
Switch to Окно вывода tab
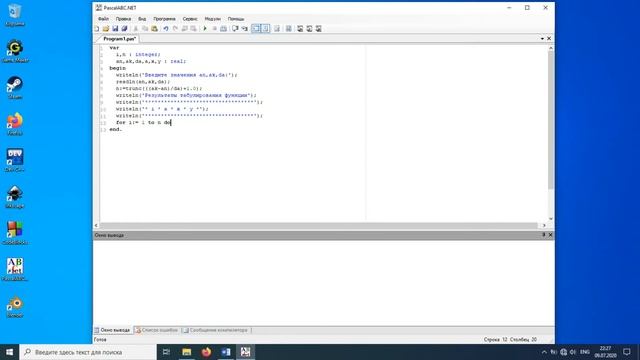pyautogui.click(x=113, y=330)
